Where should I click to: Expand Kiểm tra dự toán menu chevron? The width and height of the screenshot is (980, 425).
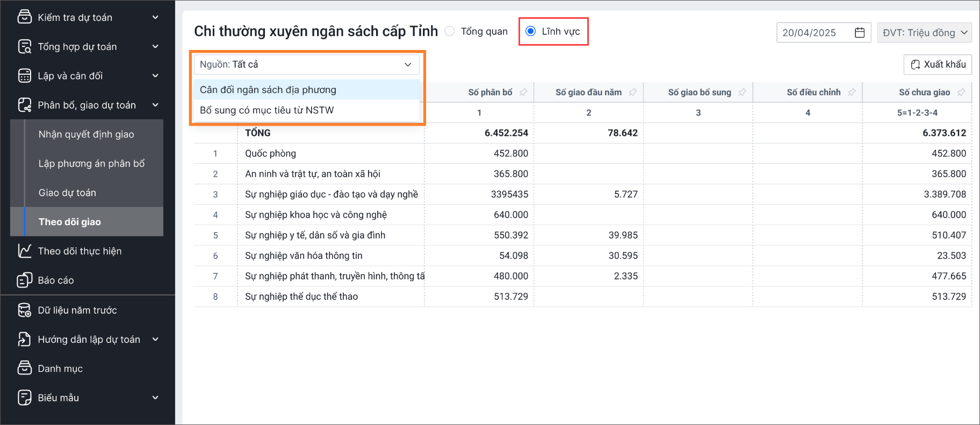click(155, 18)
